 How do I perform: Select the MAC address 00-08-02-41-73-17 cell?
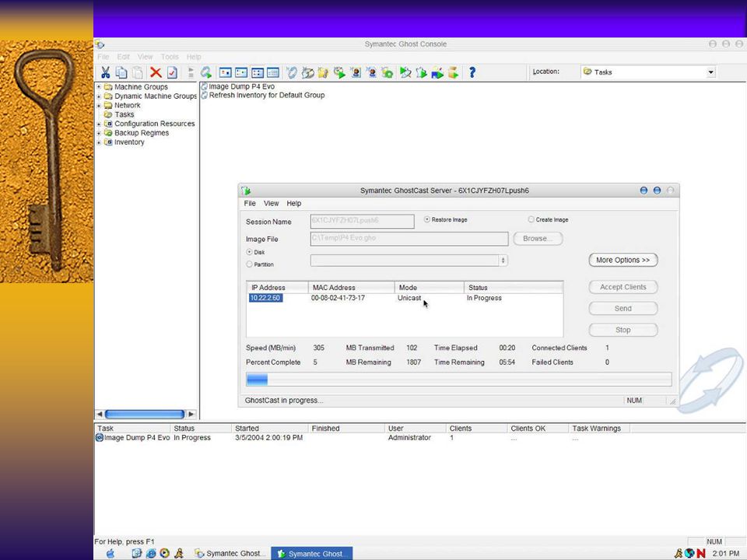click(338, 298)
